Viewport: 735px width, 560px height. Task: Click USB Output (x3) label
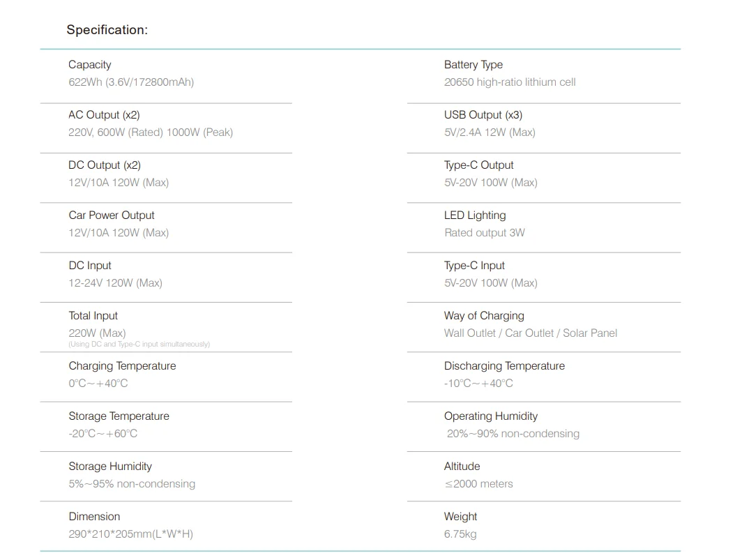(483, 115)
